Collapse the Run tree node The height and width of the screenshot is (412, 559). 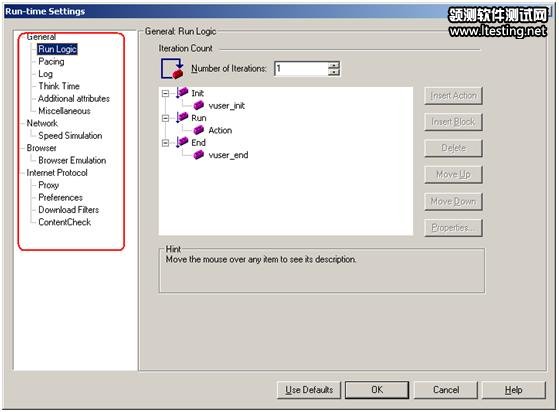pyautogui.click(x=165, y=118)
